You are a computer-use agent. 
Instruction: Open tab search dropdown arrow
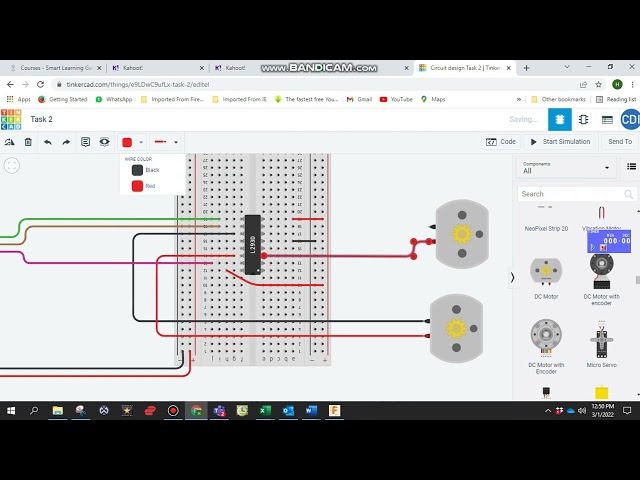[567, 67]
